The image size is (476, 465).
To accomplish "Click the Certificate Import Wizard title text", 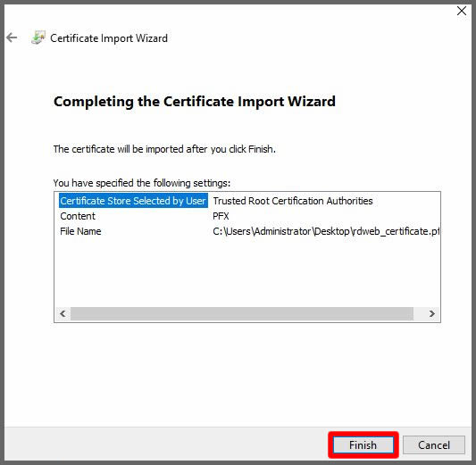I will (109, 38).
